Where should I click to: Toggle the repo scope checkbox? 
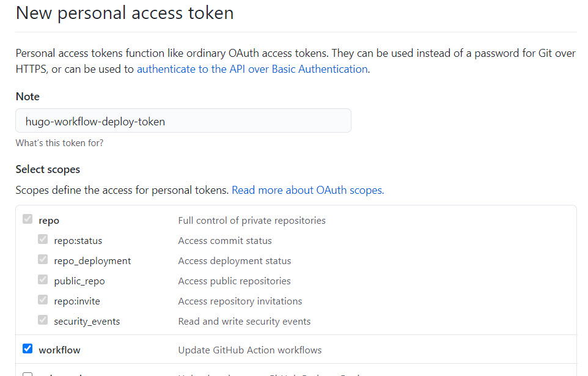pyautogui.click(x=28, y=219)
